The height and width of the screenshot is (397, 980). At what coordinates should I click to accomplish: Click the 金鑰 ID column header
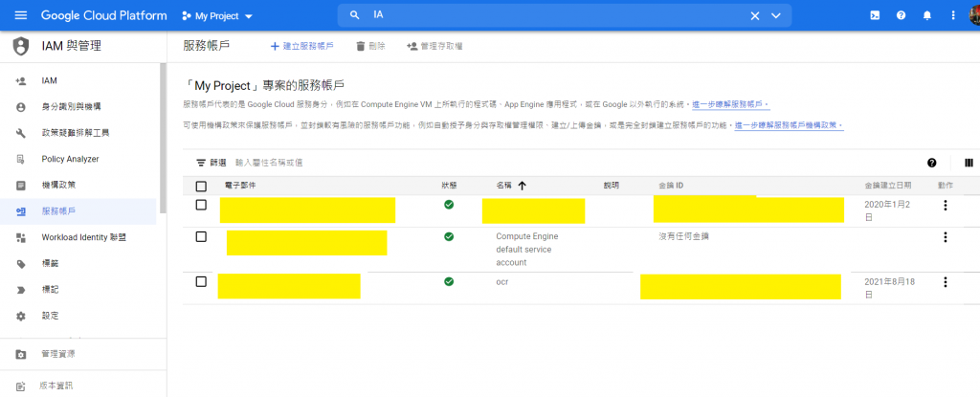tap(671, 186)
